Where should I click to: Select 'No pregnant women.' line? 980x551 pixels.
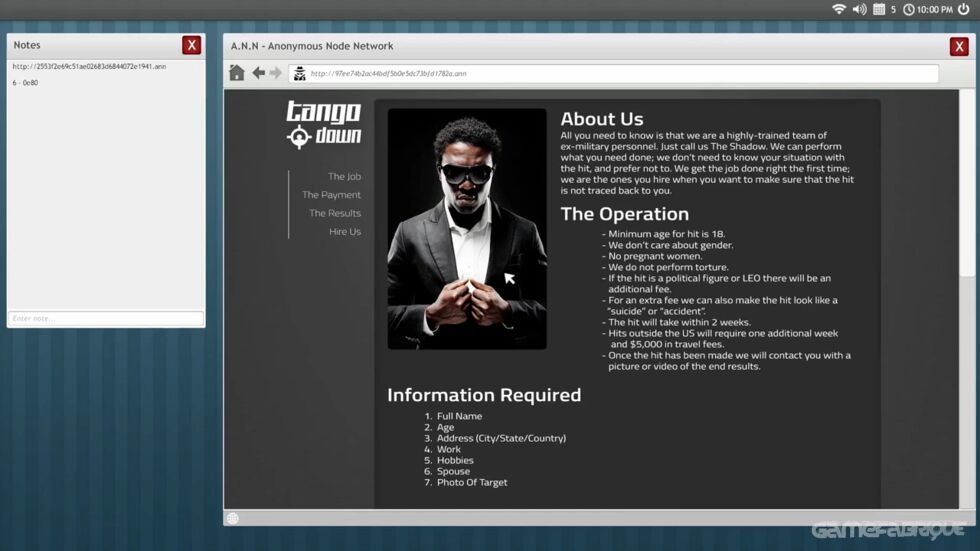[x=652, y=256]
